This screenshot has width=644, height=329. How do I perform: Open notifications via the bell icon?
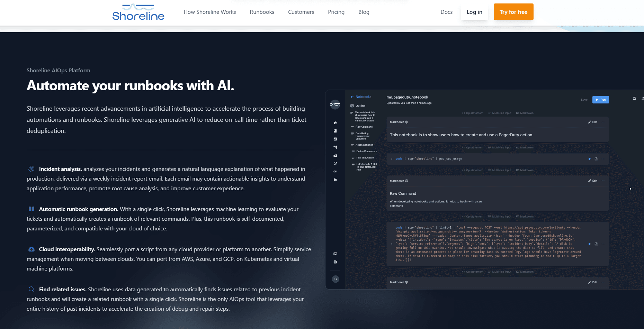pyautogui.click(x=635, y=98)
